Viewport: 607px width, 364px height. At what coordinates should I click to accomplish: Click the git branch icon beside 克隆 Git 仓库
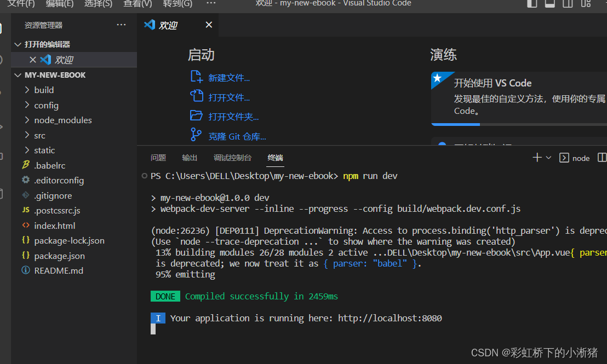tap(196, 135)
